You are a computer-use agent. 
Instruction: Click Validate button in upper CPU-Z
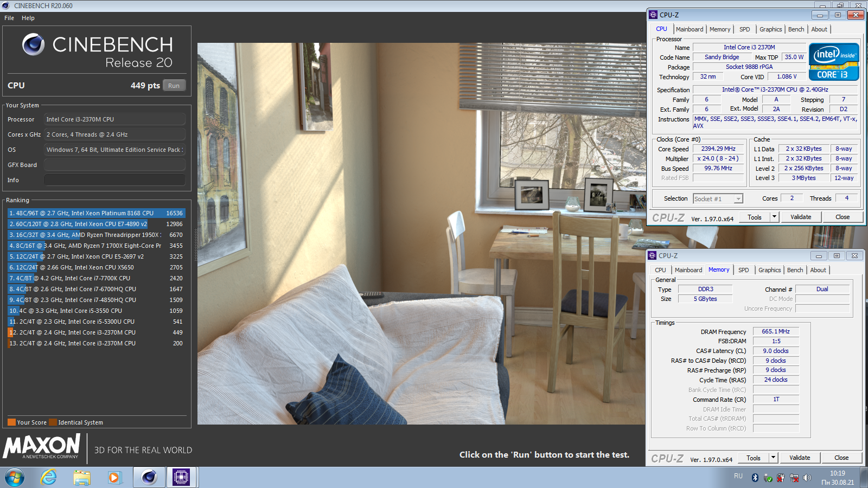pos(801,217)
